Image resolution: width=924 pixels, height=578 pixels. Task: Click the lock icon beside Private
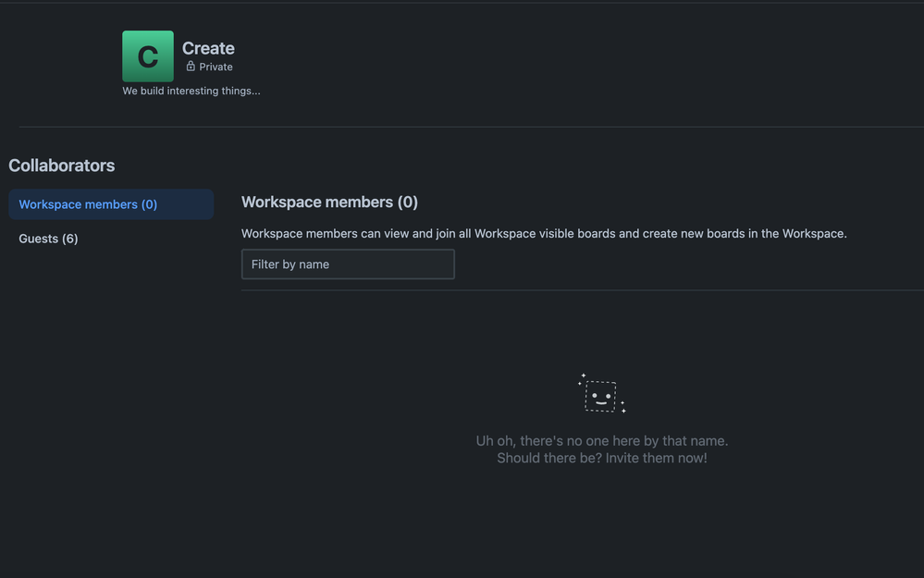tap(191, 66)
